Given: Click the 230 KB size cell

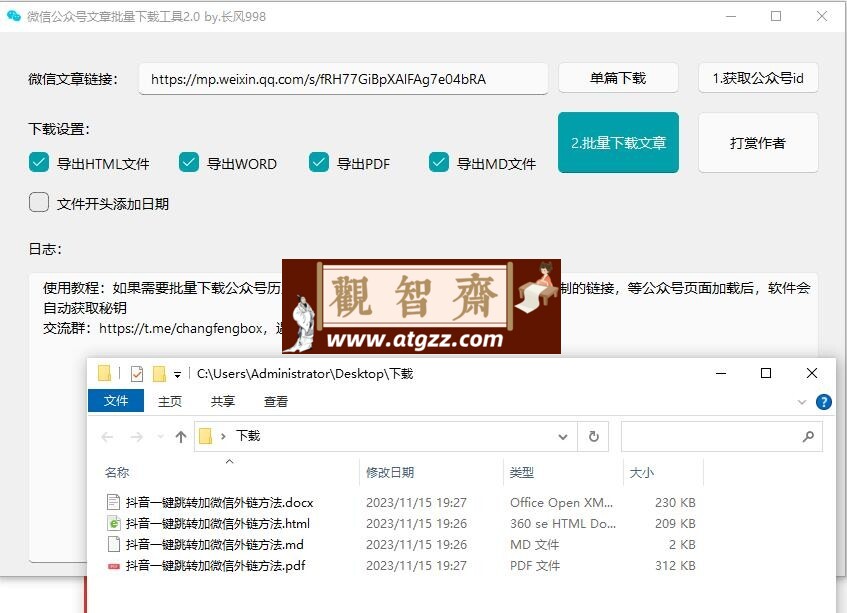Looking at the screenshot, I should [675, 502].
